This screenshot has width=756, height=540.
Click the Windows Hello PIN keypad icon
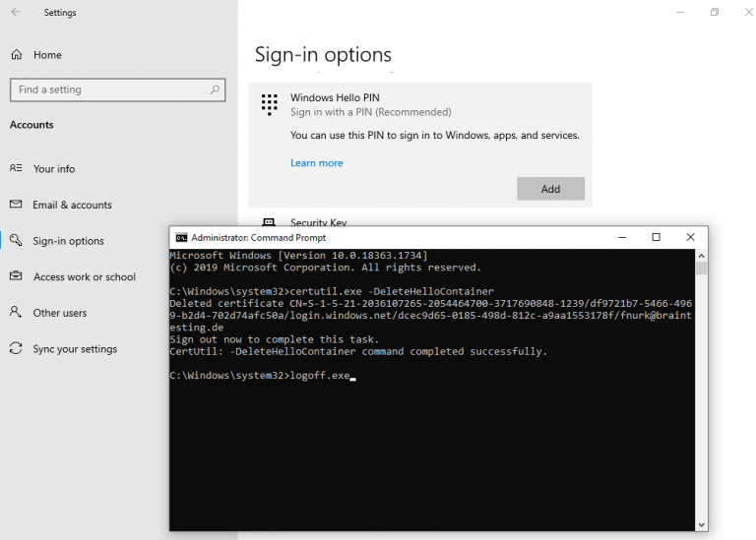pos(269,104)
